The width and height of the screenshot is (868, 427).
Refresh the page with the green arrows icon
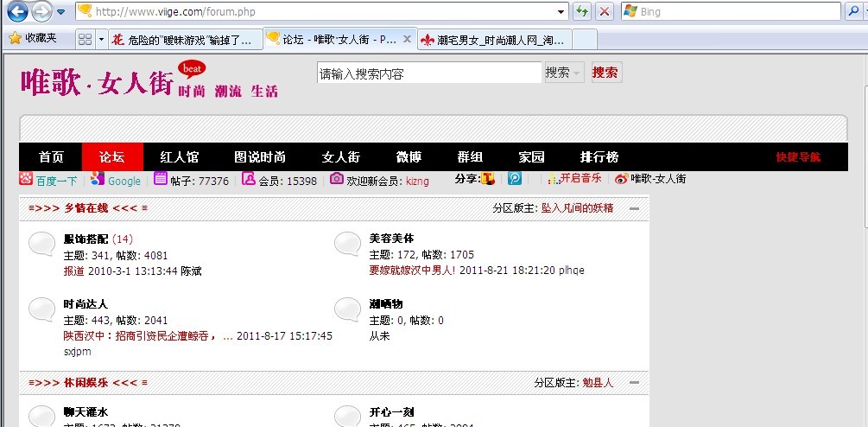pyautogui.click(x=581, y=11)
